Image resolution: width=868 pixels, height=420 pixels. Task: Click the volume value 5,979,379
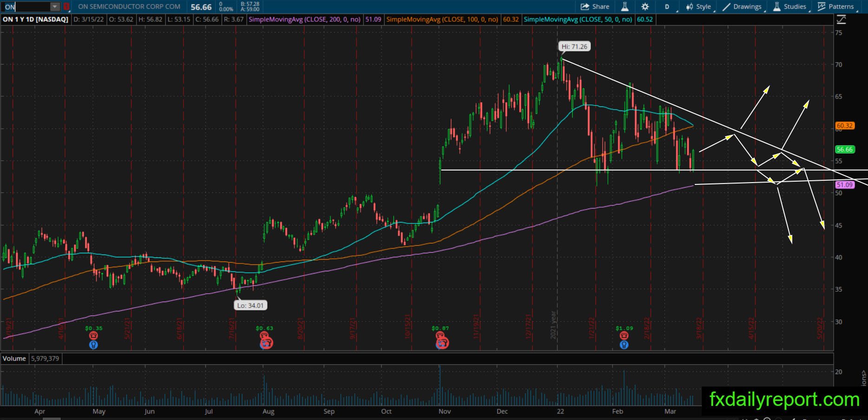[45, 358]
